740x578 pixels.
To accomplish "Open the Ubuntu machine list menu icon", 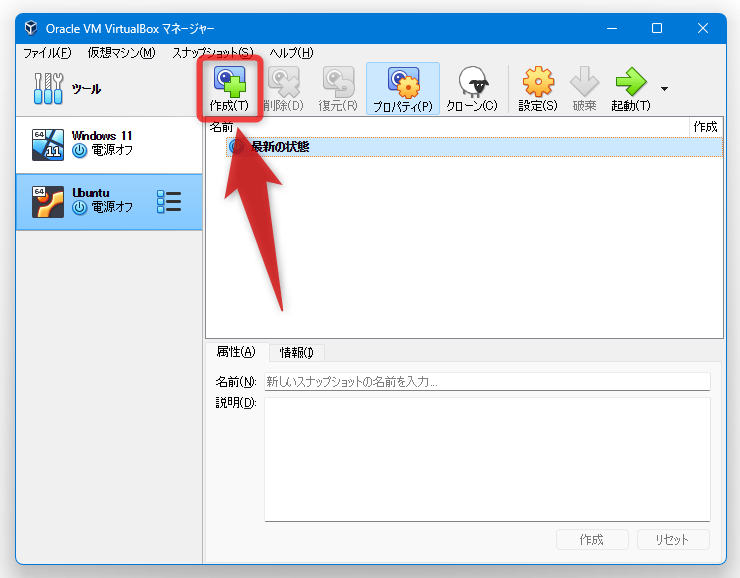I will (168, 202).
